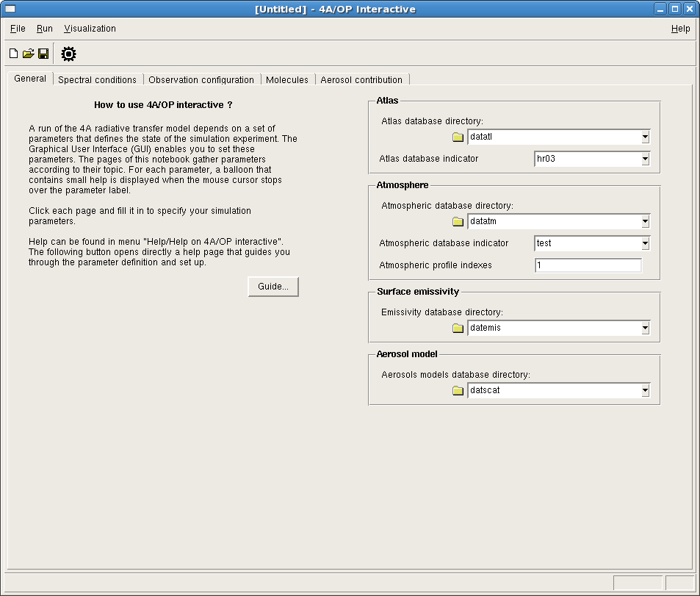Screen dimensions: 700x596
Task: Click the How to use 4A/OP interactive heading
Action: [163, 104]
